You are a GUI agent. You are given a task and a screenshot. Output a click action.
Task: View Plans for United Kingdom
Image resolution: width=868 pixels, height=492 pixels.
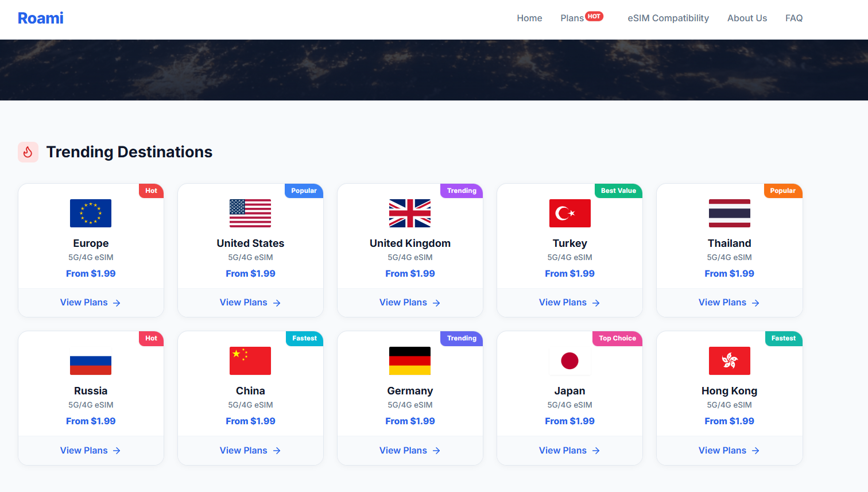click(x=410, y=303)
